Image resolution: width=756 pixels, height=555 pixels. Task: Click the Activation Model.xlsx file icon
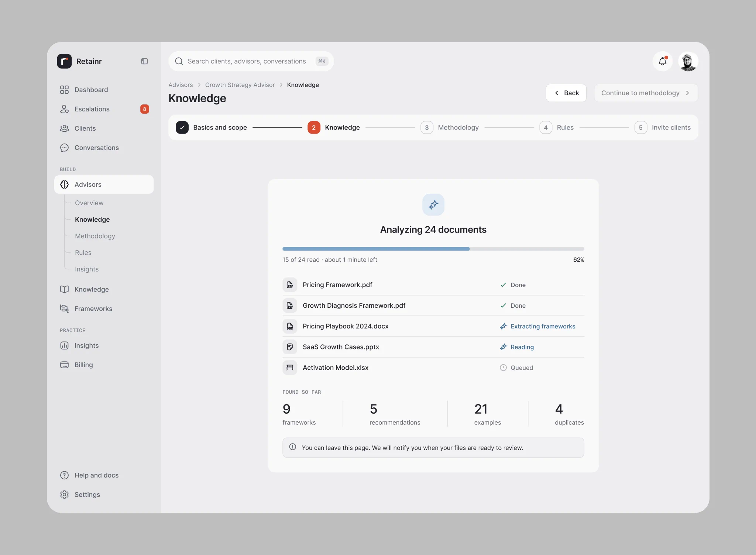(290, 368)
